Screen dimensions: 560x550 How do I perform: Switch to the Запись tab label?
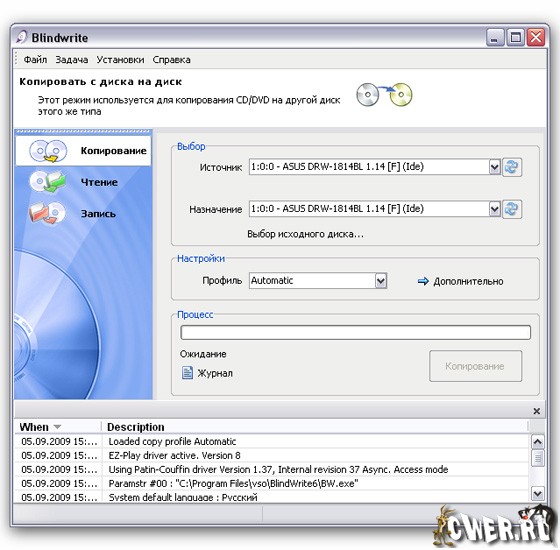98,214
